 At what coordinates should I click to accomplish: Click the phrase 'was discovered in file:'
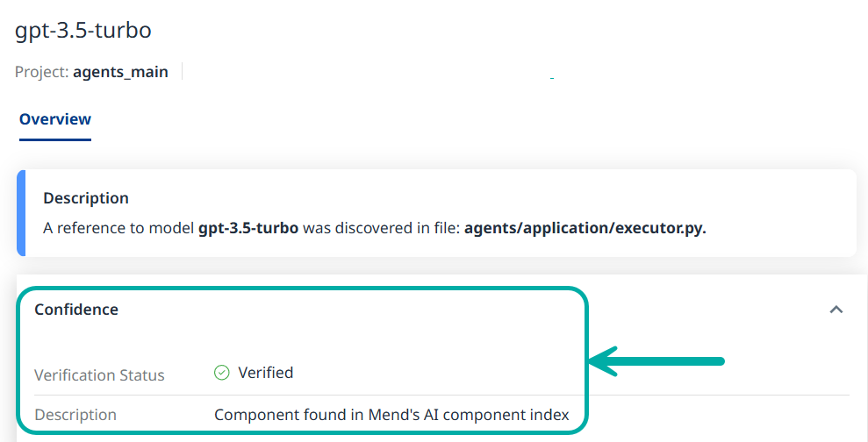tap(381, 228)
